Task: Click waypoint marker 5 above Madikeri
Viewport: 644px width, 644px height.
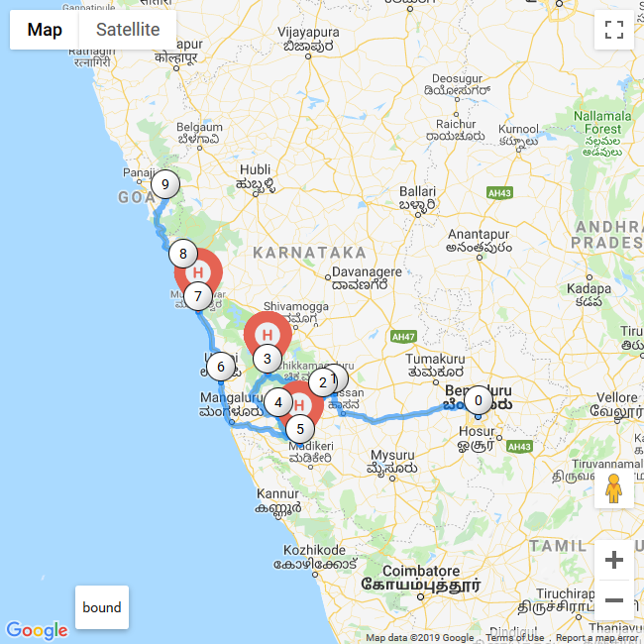Action: point(300,429)
